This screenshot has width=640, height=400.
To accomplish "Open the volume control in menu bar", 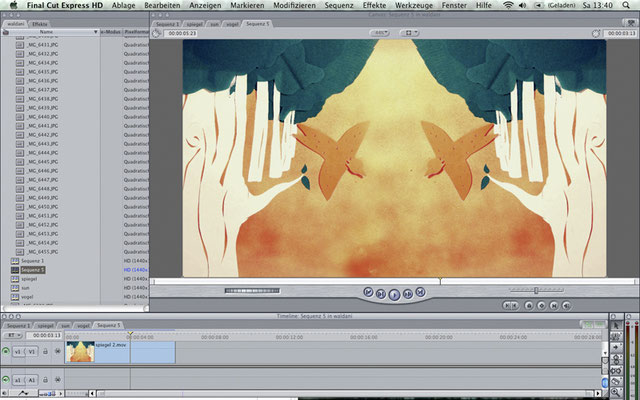I will [523, 5].
